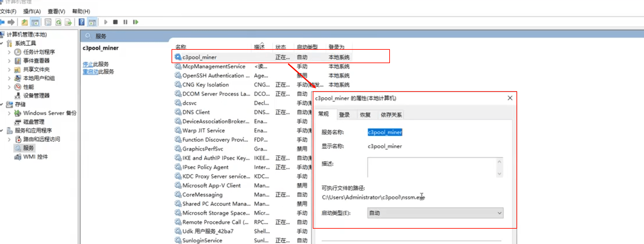Switch to the 依存关系 tab
The width and height of the screenshot is (644, 244).
(x=391, y=115)
